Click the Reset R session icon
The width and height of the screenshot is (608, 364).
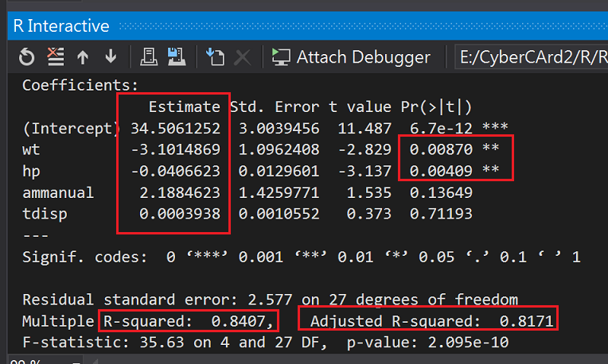[27, 57]
